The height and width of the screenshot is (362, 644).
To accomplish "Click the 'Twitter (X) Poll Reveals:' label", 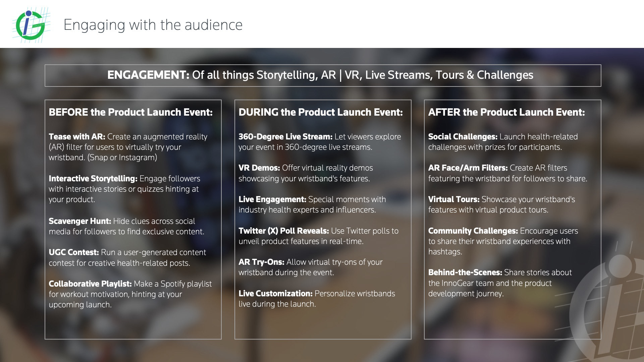I will [284, 231].
